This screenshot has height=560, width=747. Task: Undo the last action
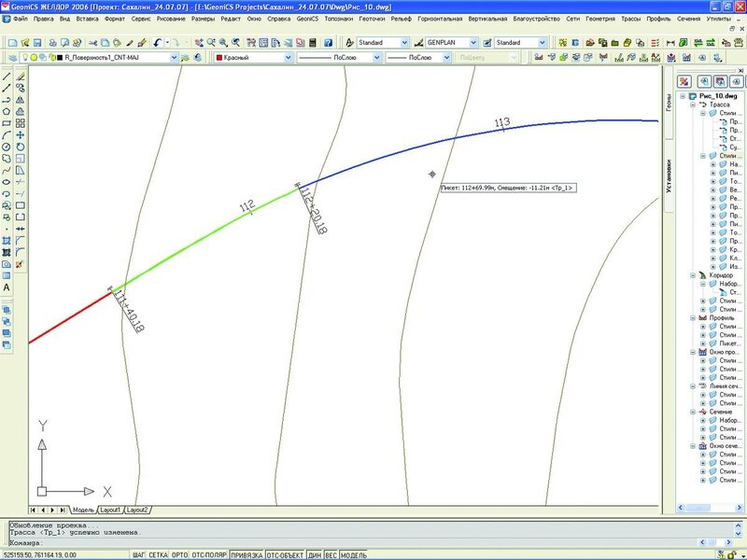157,43
